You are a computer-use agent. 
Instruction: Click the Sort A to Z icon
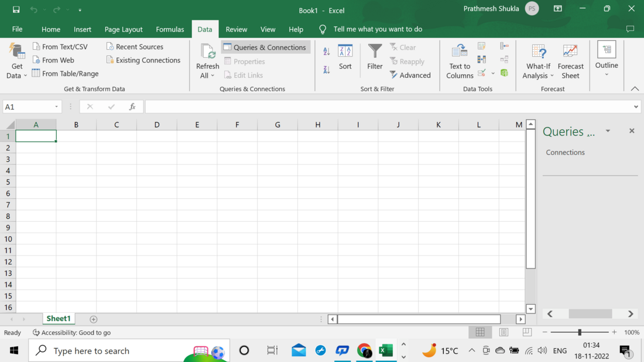(327, 51)
